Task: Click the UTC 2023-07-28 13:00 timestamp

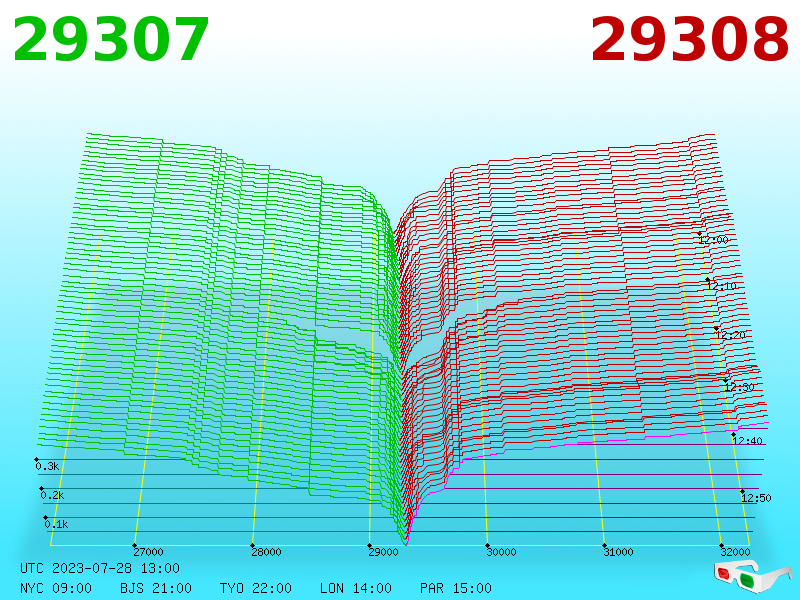Action: pyautogui.click(x=100, y=568)
